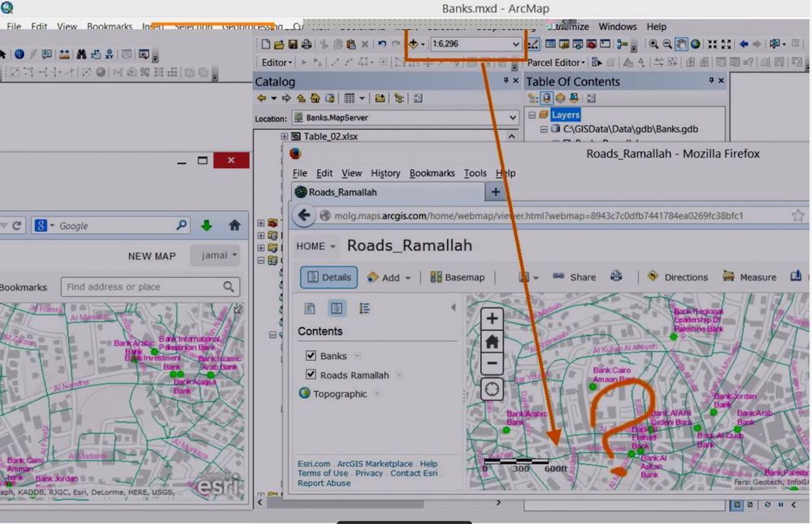Go back to previous extent blue arrow
The width and height of the screenshot is (812, 524).
(744, 44)
